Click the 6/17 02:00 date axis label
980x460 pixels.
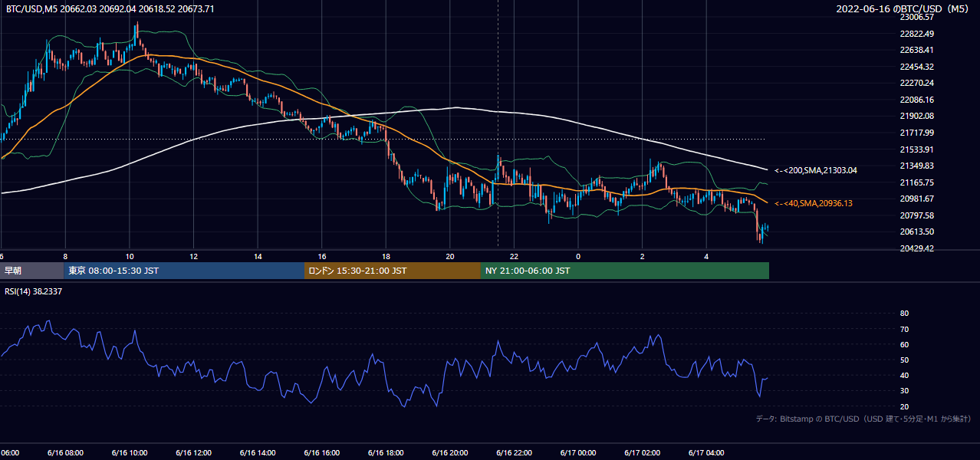(642, 453)
